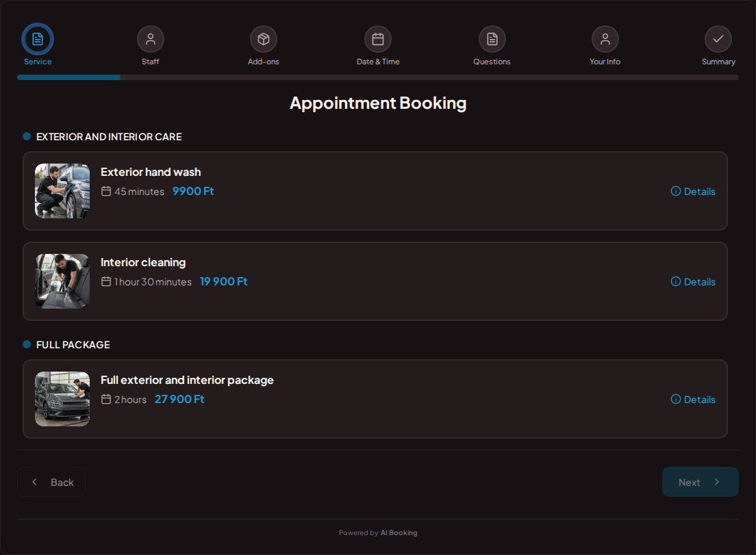Click the Service step label

pyautogui.click(x=38, y=62)
